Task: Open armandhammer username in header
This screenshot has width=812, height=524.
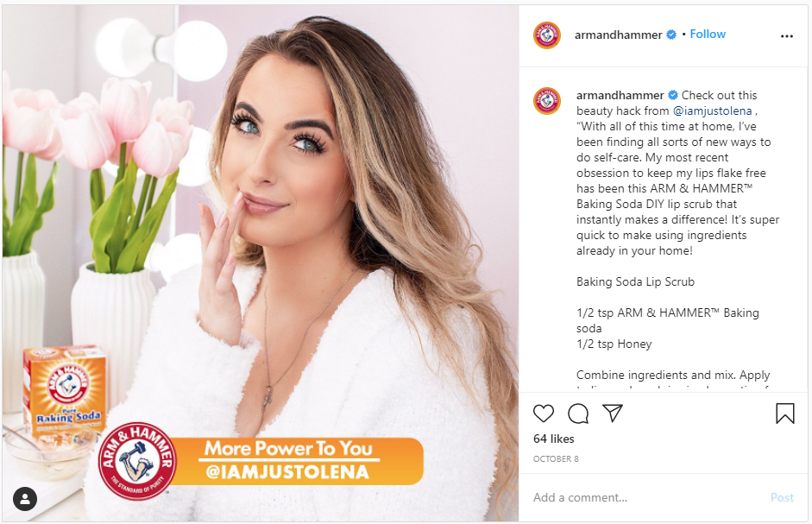Action: 619,35
